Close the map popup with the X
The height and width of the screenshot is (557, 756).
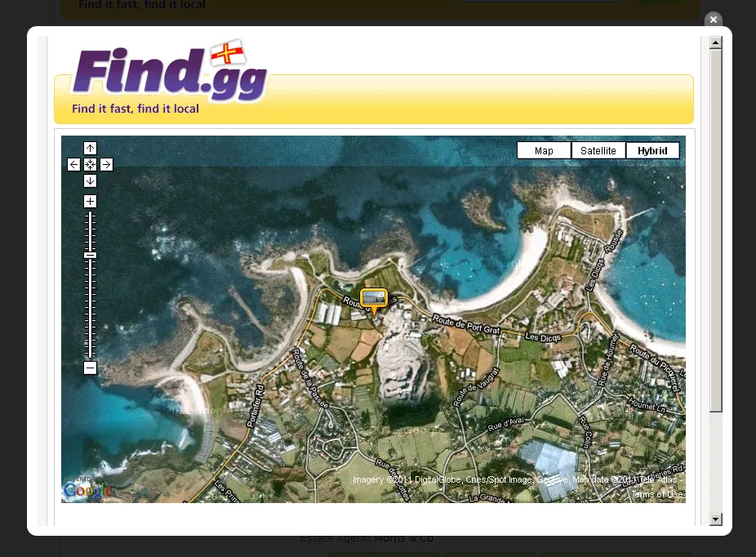pyautogui.click(x=714, y=20)
